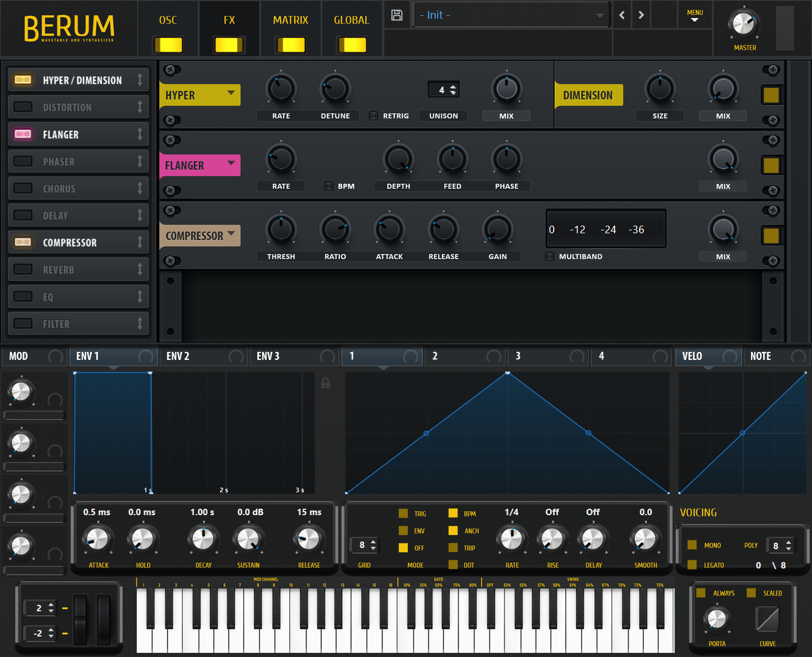Click the MASTER volume knob
The image size is (812, 657).
pos(743,24)
